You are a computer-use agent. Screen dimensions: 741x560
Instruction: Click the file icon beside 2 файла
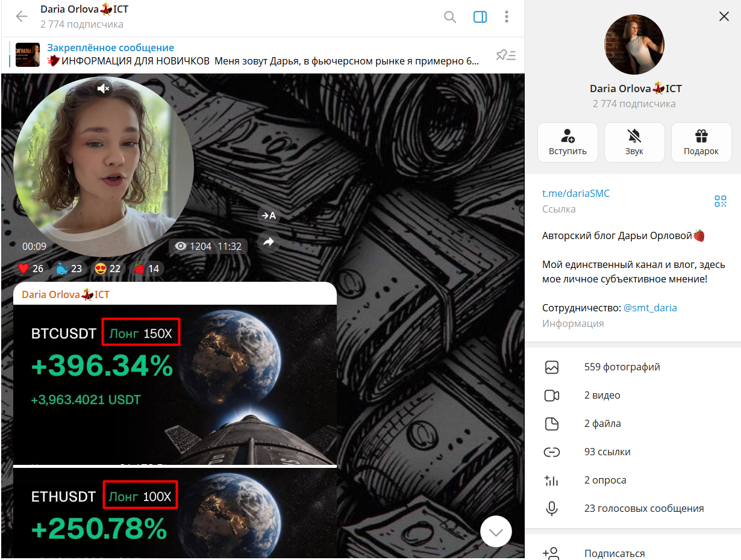552,423
